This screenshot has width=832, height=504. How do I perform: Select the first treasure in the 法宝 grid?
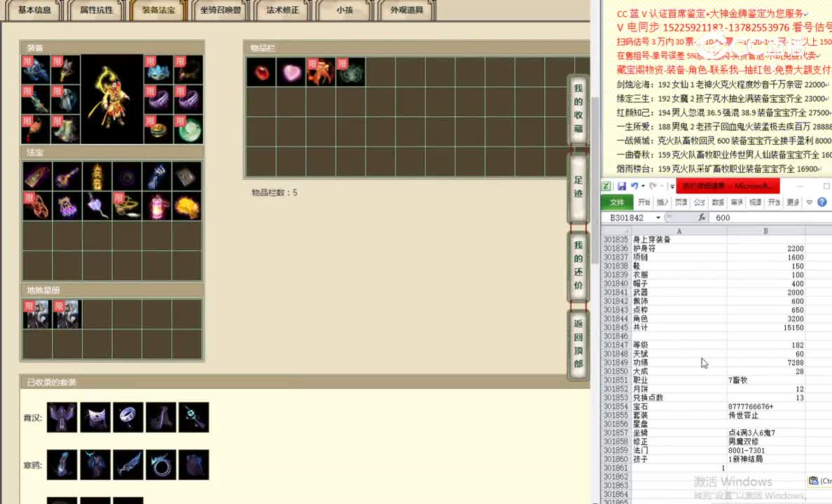click(x=36, y=176)
